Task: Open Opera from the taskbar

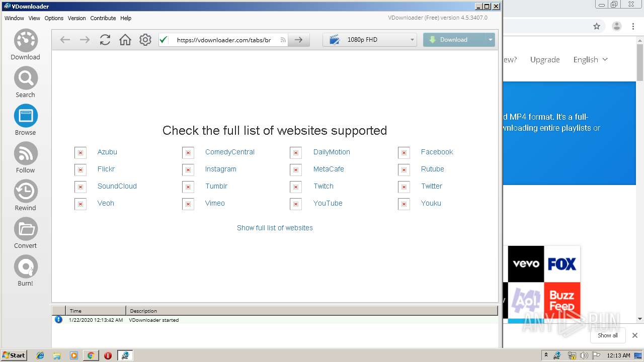Action: [108, 355]
